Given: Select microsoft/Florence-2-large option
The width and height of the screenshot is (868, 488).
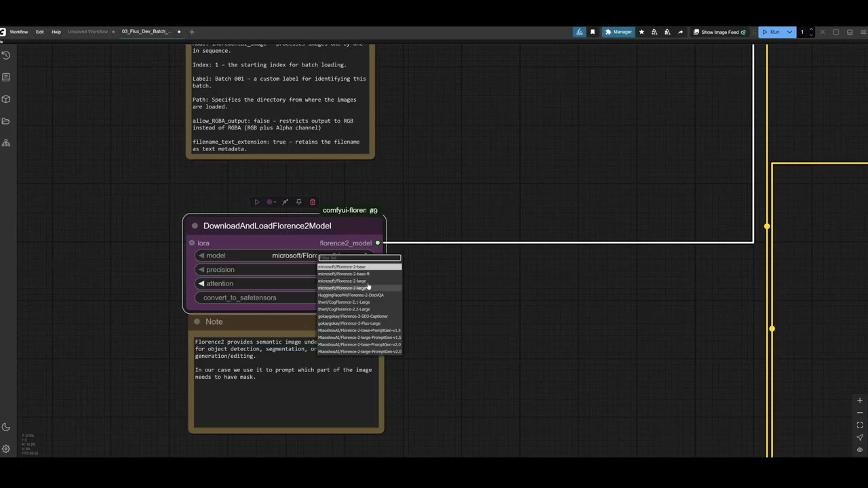Looking at the screenshot, I should pyautogui.click(x=359, y=281).
